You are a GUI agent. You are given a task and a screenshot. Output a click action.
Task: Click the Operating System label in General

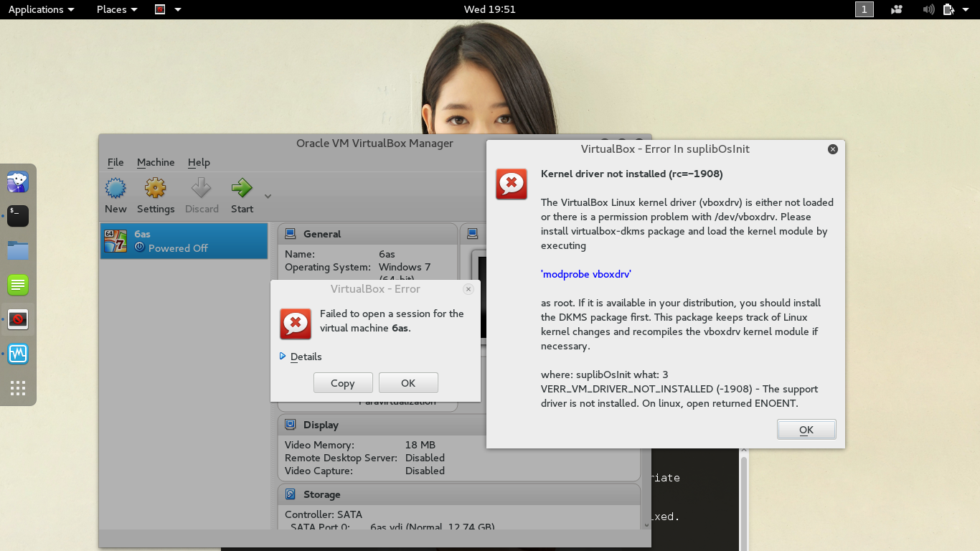coord(327,267)
